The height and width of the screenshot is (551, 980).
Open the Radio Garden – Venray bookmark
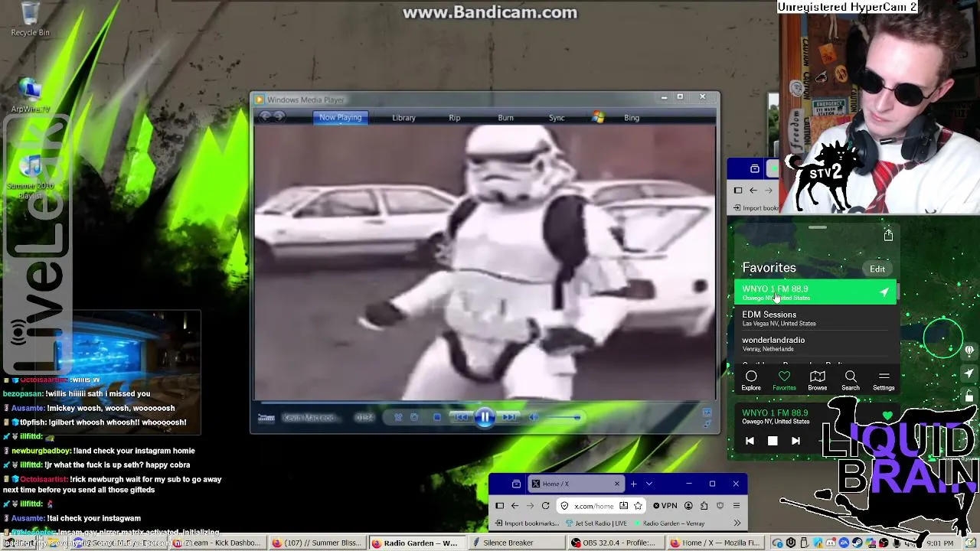(x=668, y=523)
